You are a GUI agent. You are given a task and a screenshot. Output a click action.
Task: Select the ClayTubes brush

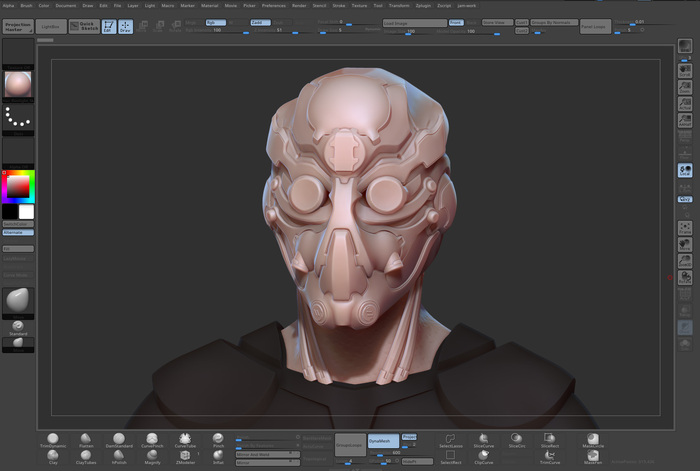point(85,457)
